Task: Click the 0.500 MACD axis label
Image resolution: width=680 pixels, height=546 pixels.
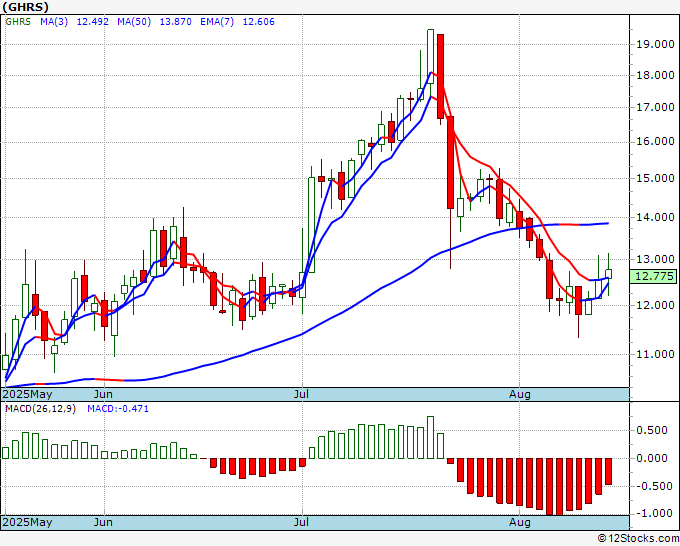Action: click(652, 430)
